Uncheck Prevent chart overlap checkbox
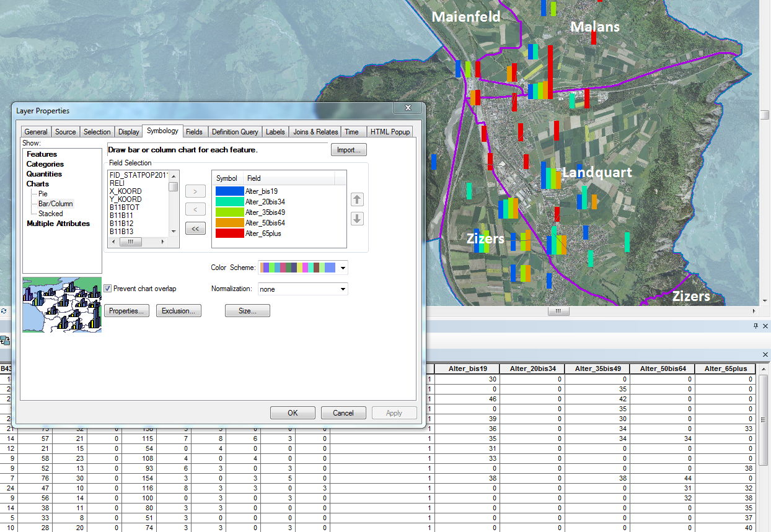Image resolution: width=771 pixels, height=532 pixels. tap(108, 289)
